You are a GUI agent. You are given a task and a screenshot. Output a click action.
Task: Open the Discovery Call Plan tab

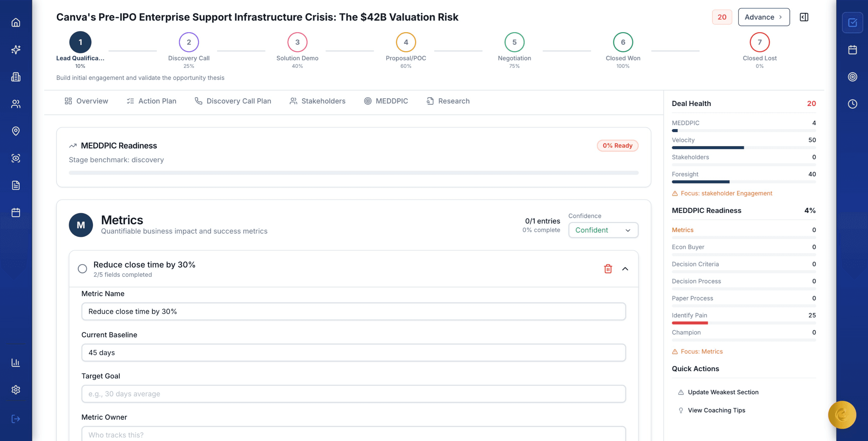(x=233, y=101)
